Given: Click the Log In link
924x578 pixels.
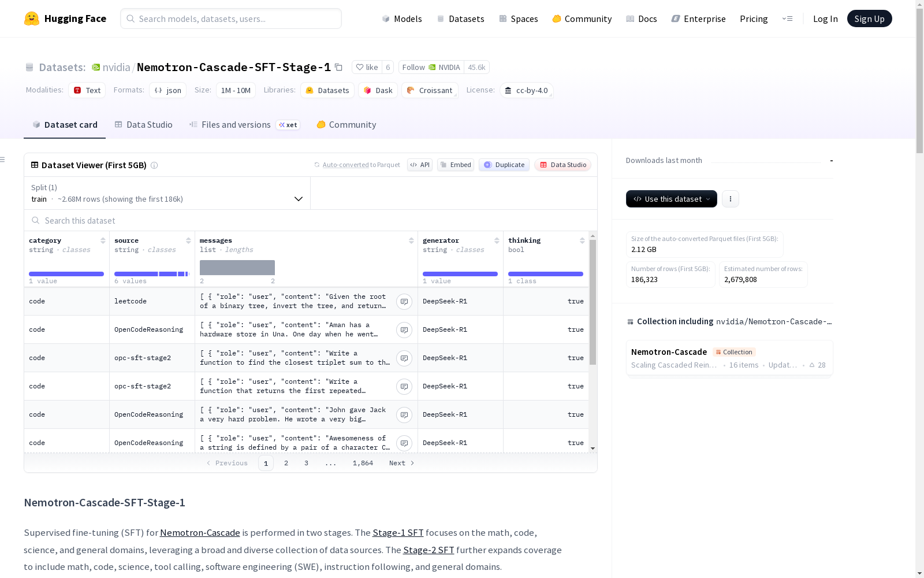Looking at the screenshot, I should (825, 18).
